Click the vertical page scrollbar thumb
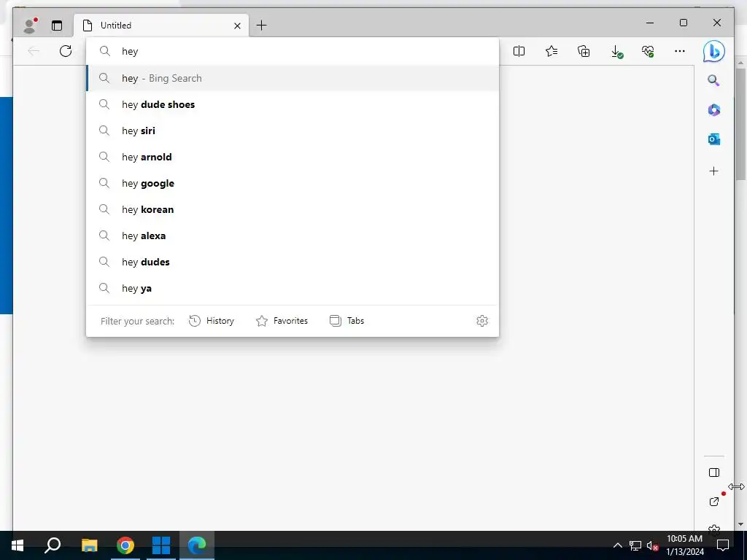This screenshot has width=747, height=560. click(740, 124)
